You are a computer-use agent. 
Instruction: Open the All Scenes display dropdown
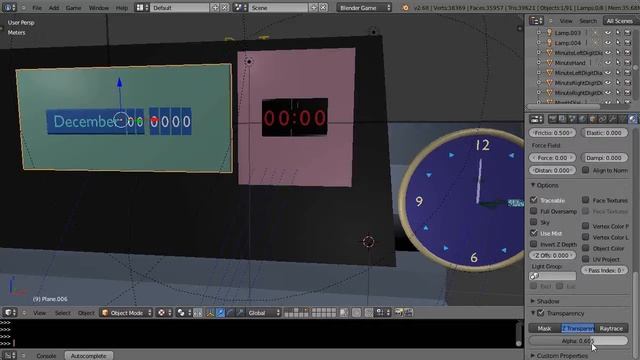(622, 20)
